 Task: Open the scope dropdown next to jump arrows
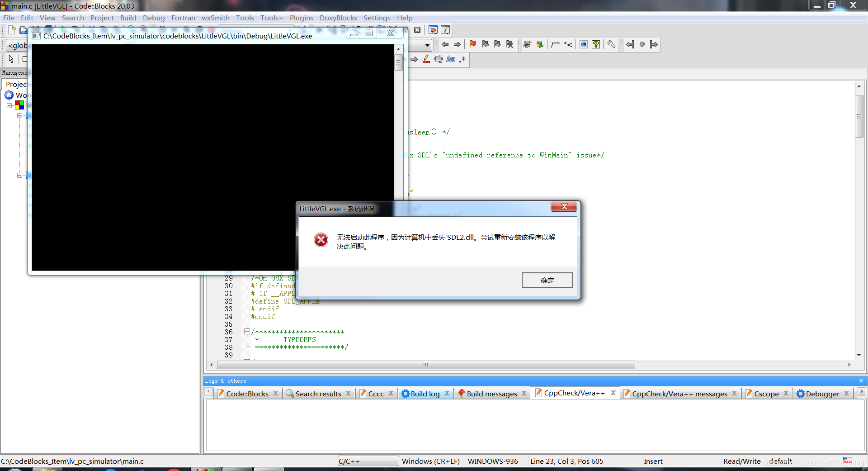427,45
